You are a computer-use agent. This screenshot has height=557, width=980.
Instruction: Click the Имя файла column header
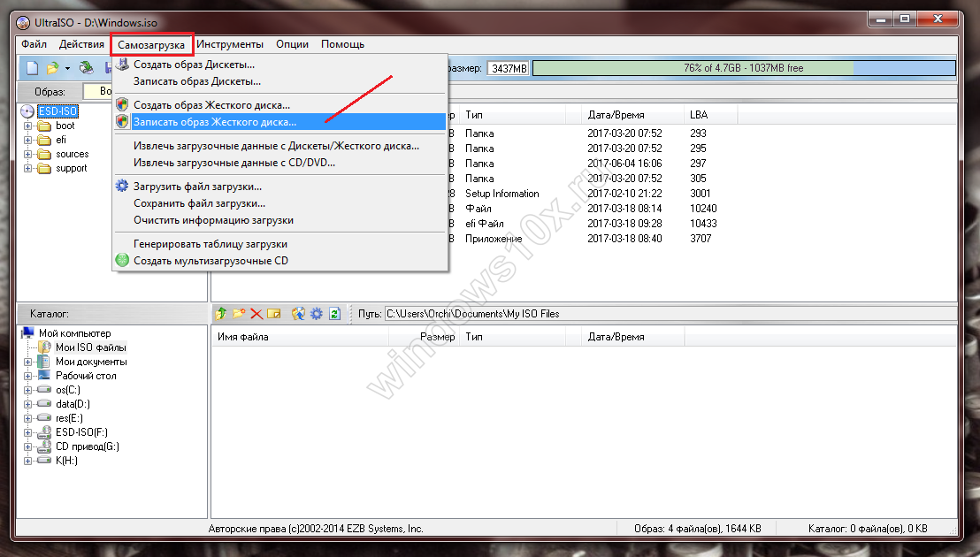tap(300, 337)
